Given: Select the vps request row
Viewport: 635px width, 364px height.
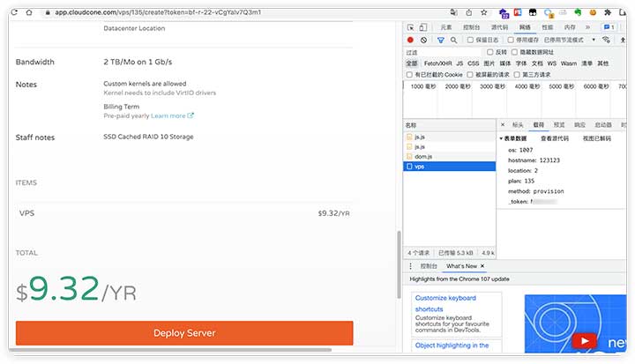Looking at the screenshot, I should click(x=449, y=167).
